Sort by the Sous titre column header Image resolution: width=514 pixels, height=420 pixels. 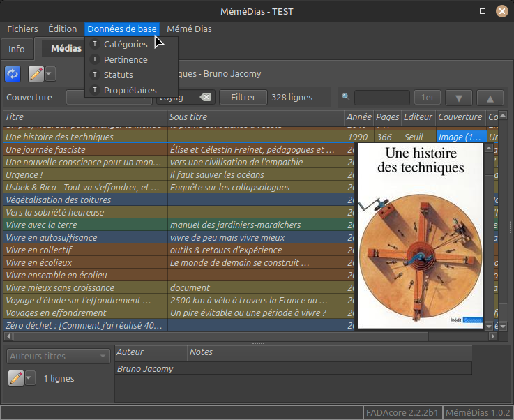(x=256, y=117)
